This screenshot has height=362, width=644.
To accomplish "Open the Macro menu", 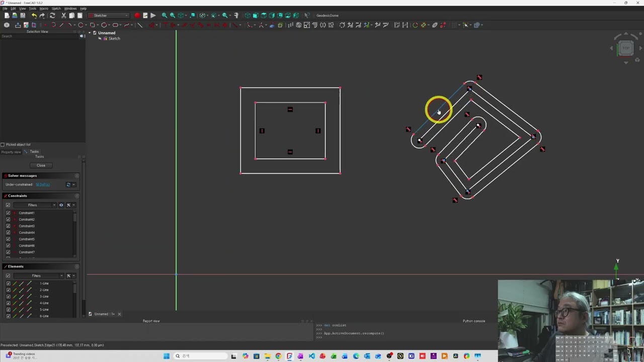I will [44, 9].
